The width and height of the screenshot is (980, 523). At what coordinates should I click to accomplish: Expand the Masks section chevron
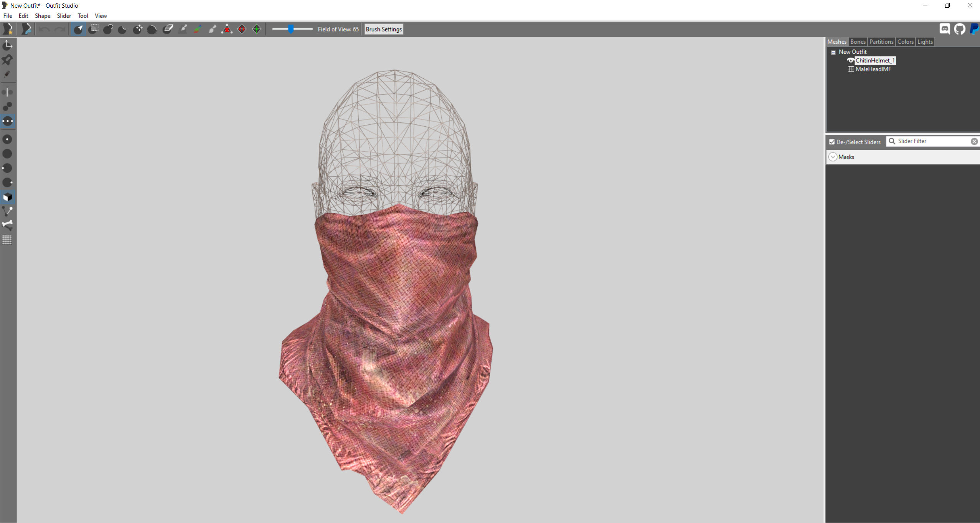coord(833,157)
